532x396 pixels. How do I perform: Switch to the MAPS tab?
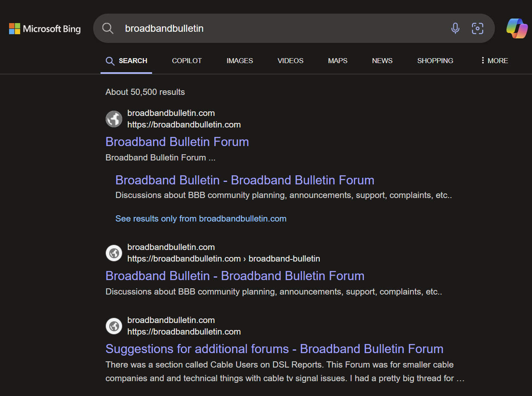337,61
